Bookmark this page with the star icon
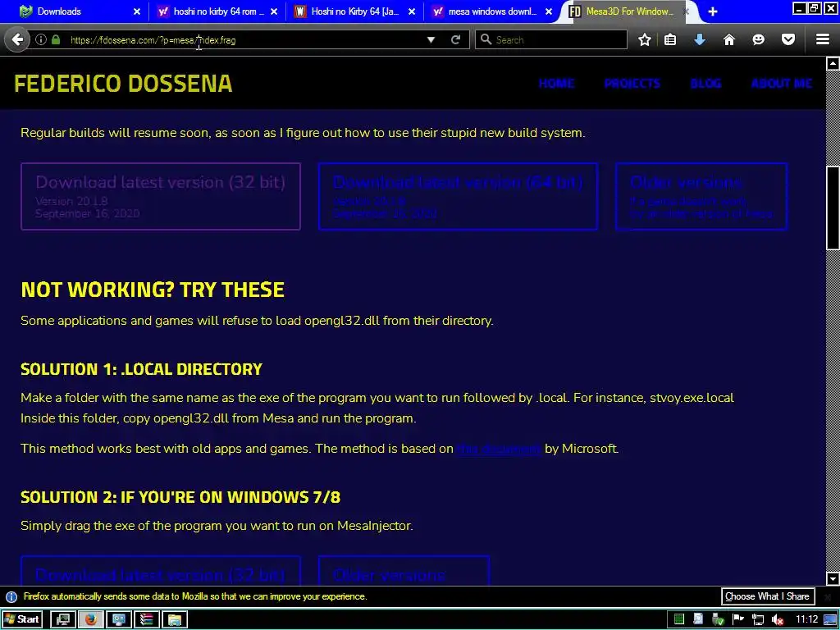The image size is (840, 630). click(x=645, y=39)
